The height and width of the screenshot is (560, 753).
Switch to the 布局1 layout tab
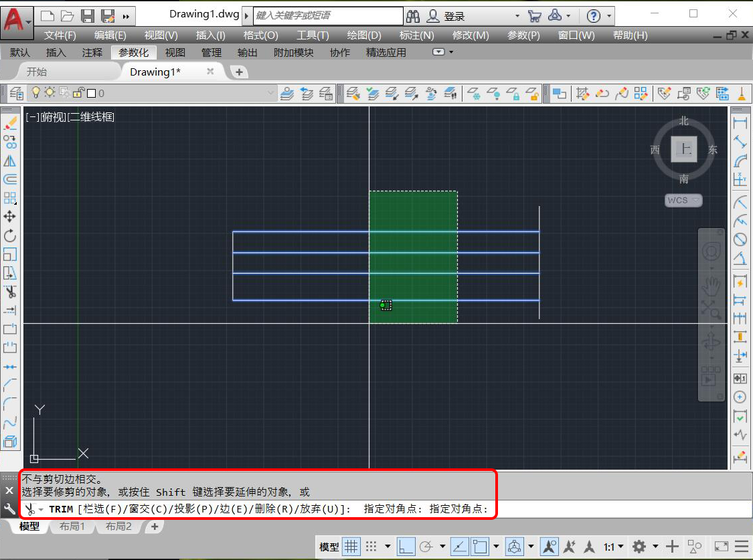click(72, 527)
